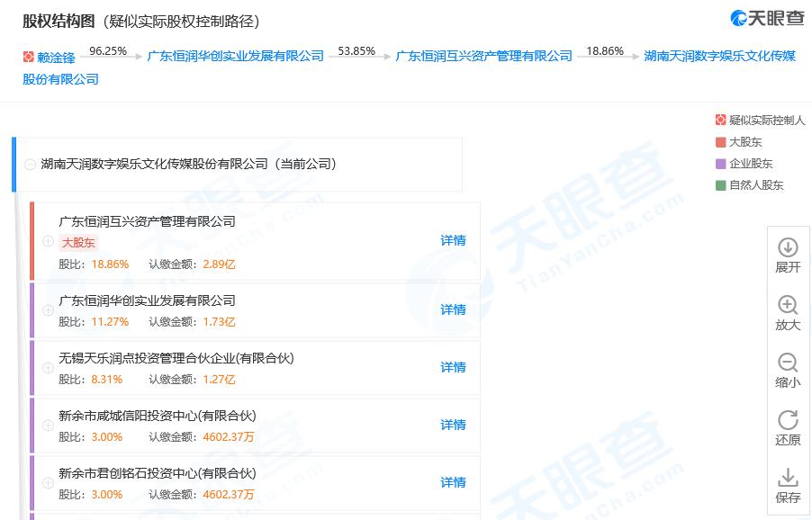
Task: Click the 保存 download icon
Action: (788, 477)
